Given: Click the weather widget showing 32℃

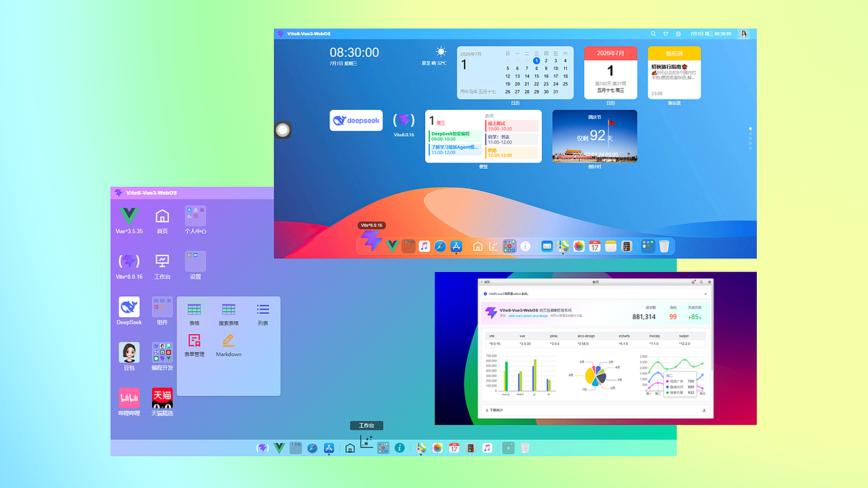Looking at the screenshot, I should pos(435,56).
